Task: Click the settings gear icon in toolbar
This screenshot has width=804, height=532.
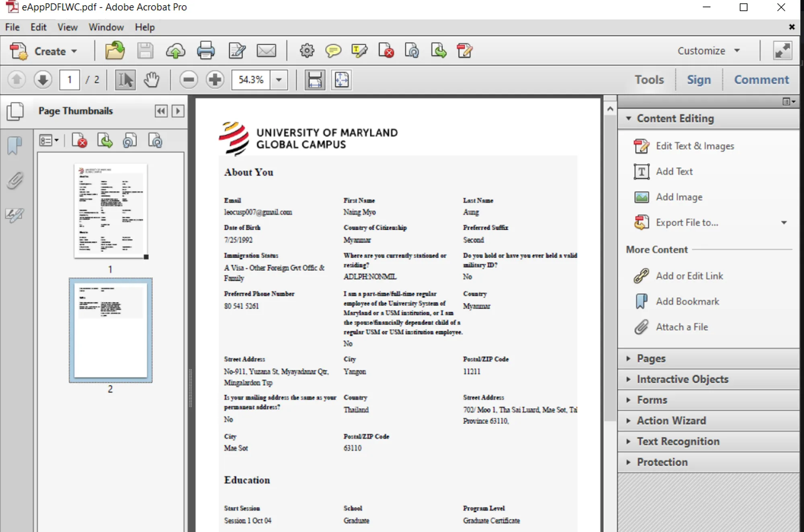Action: pyautogui.click(x=307, y=51)
